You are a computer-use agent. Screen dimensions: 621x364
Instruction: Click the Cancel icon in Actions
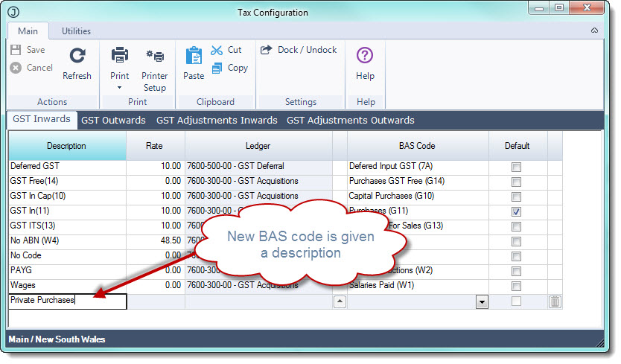(x=16, y=68)
